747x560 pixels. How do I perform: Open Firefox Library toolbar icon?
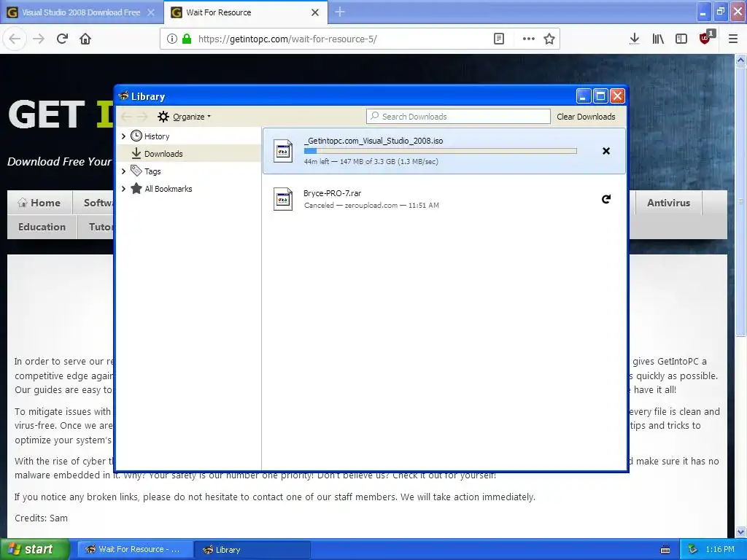click(x=658, y=39)
